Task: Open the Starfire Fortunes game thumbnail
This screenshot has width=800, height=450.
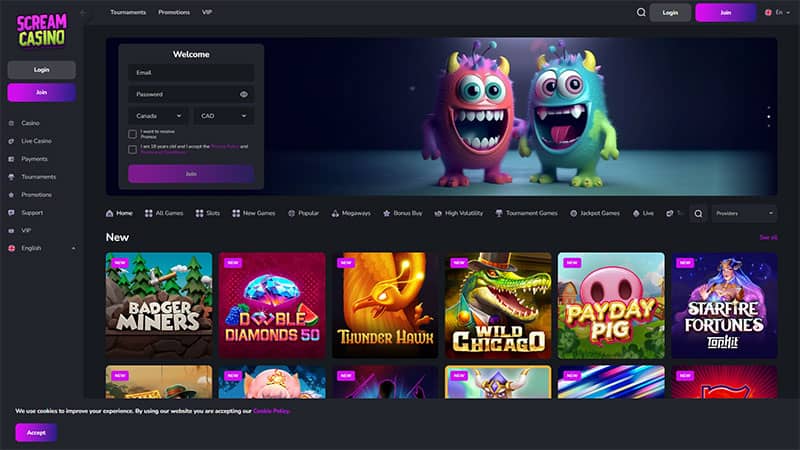Action: (724, 305)
